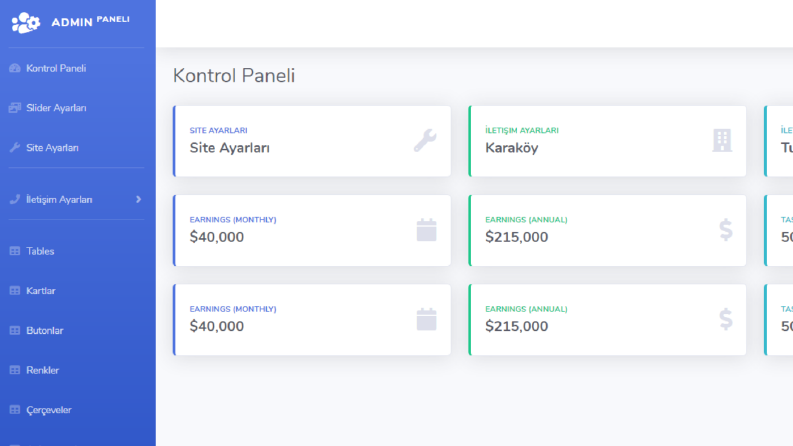The image size is (793, 446).
Task: Click the dashboard gauge icon beside Kontrol Paneli
Action: (15, 68)
